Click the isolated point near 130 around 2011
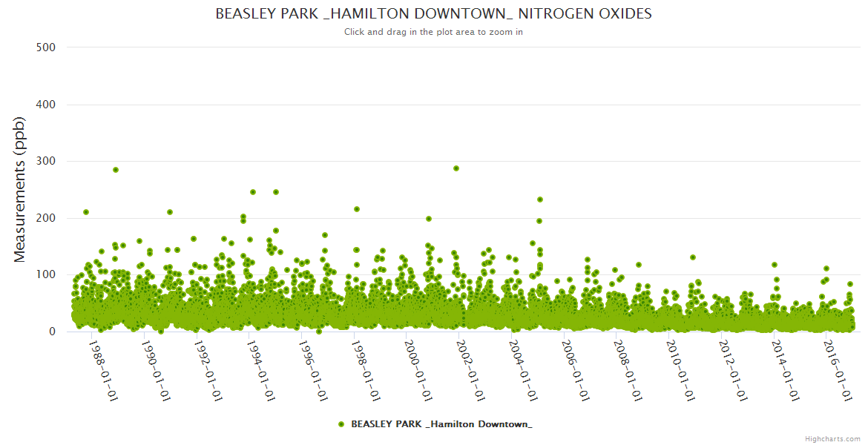The image size is (868, 445). [693, 257]
